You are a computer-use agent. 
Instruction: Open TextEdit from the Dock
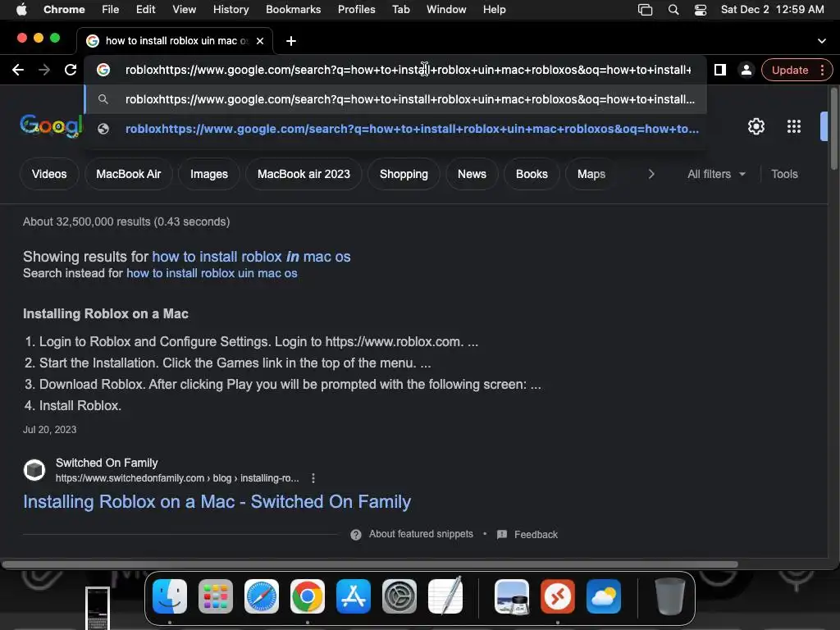tap(445, 596)
